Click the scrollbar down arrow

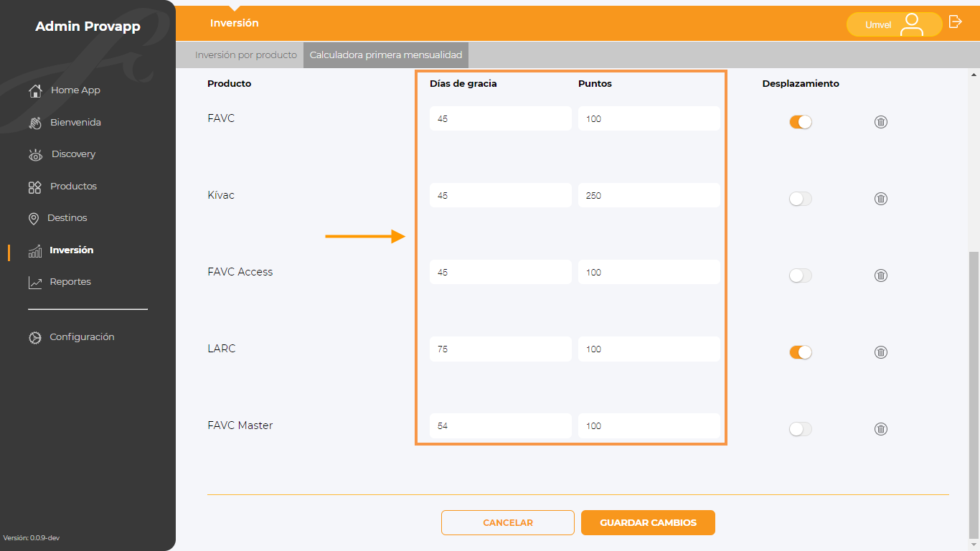click(974, 545)
